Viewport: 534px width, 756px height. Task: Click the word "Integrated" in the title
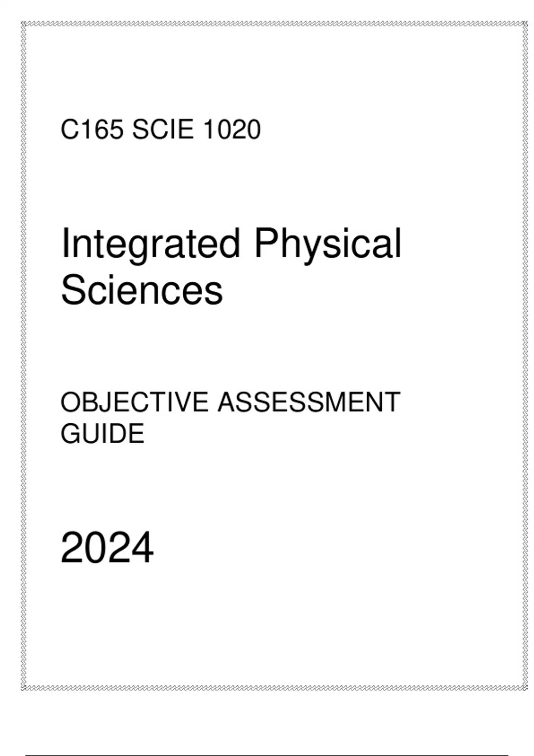[x=151, y=245]
